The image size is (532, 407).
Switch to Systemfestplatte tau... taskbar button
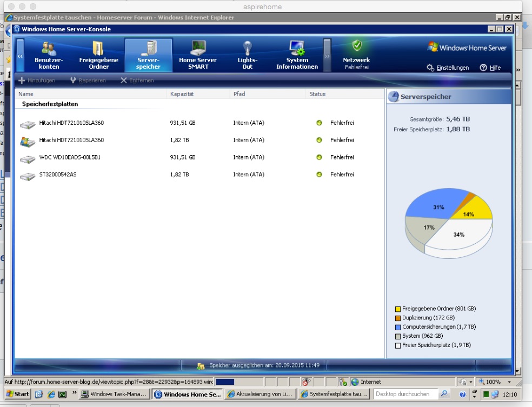334,394
